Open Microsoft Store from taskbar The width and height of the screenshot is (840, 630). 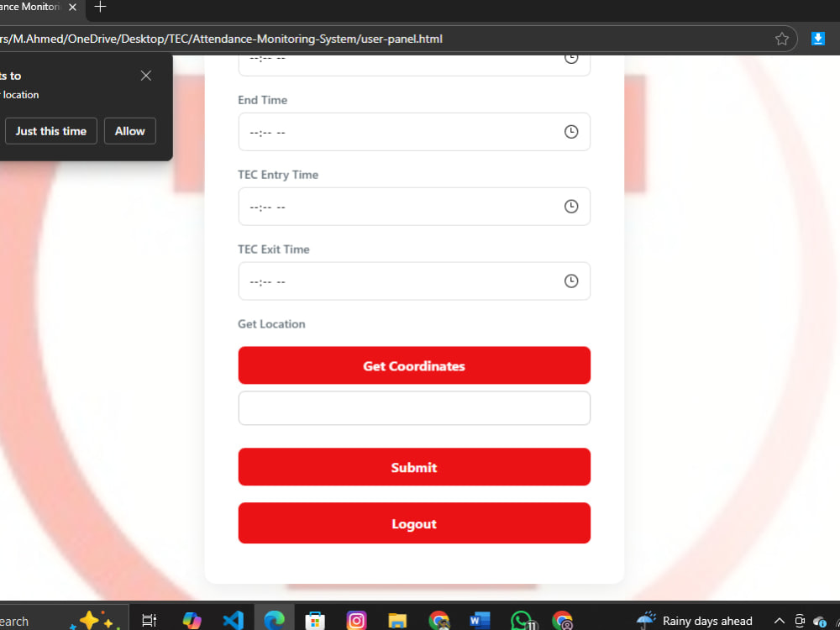tap(315, 621)
